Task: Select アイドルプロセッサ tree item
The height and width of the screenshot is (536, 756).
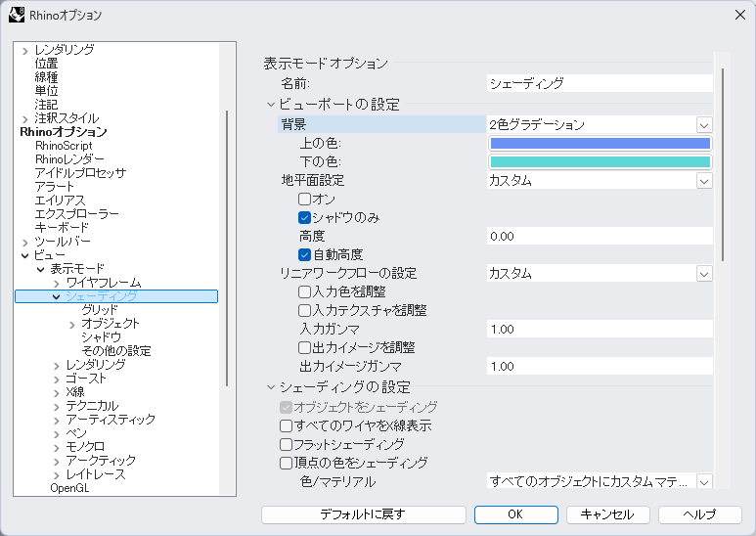Action: coord(80,173)
